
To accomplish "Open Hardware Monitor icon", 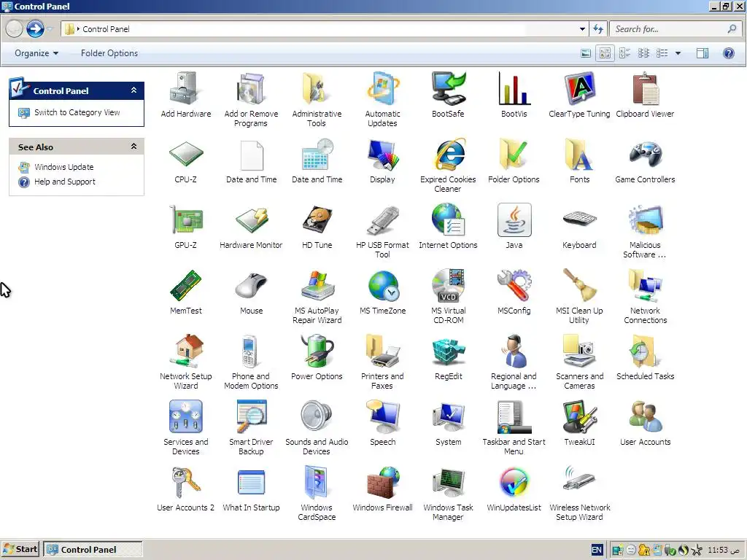I will [251, 227].
